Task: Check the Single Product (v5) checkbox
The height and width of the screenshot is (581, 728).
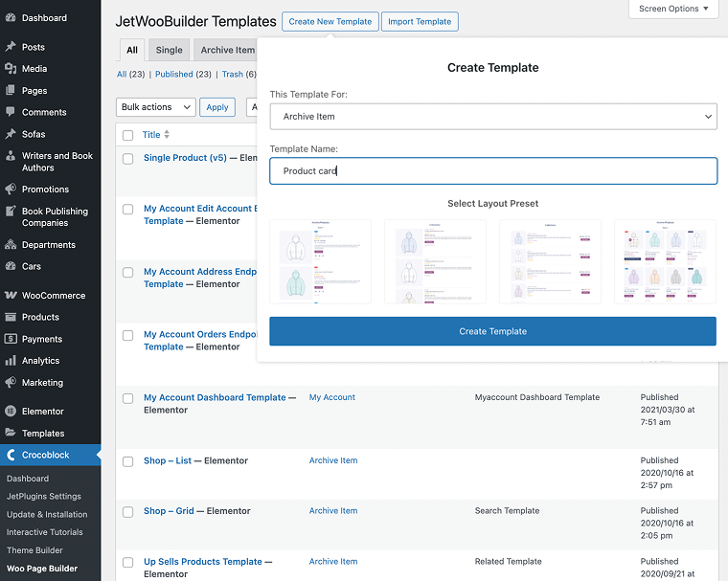Action: click(x=127, y=159)
